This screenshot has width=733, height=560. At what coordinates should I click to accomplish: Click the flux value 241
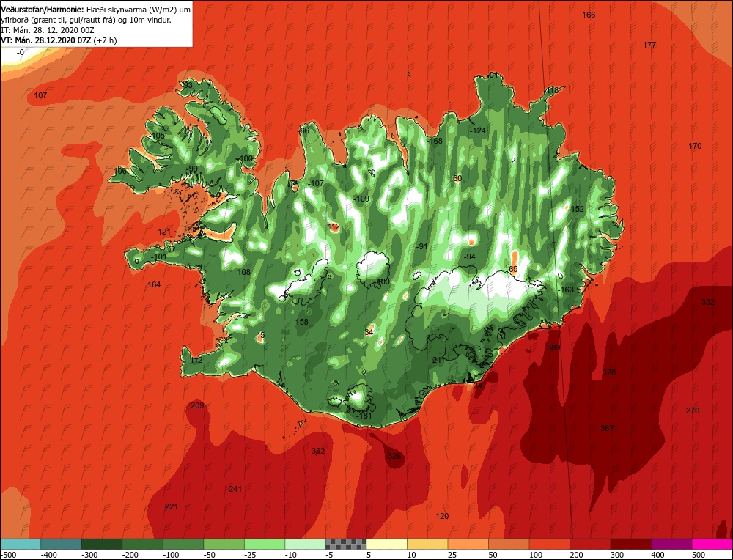(235, 490)
